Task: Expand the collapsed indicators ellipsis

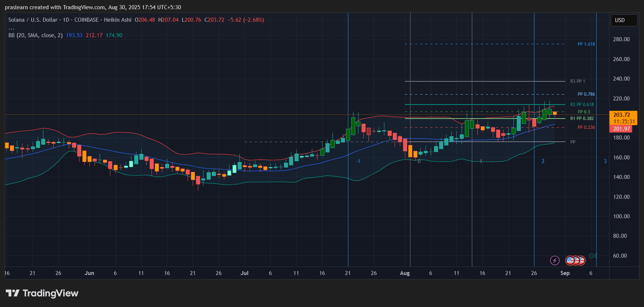Action: 11,28
